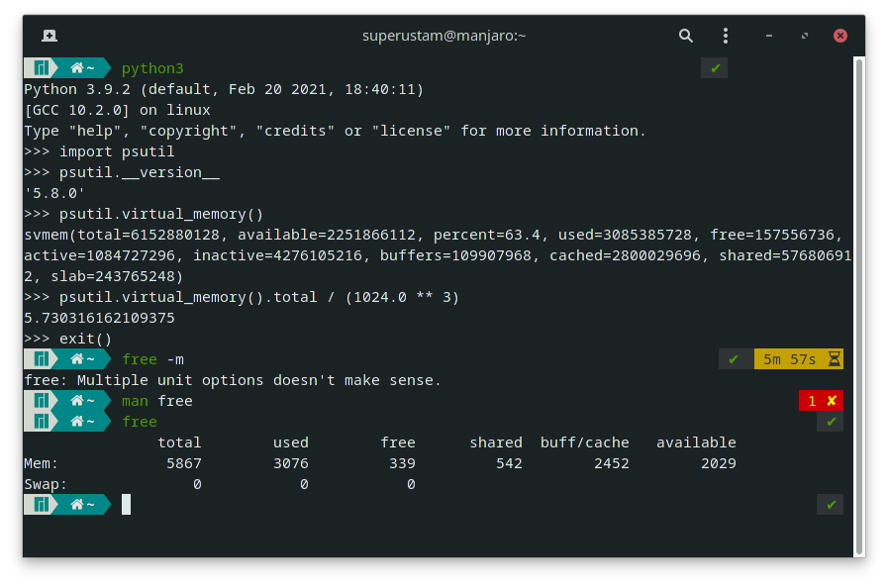Click the search icon in the header bar

686,35
